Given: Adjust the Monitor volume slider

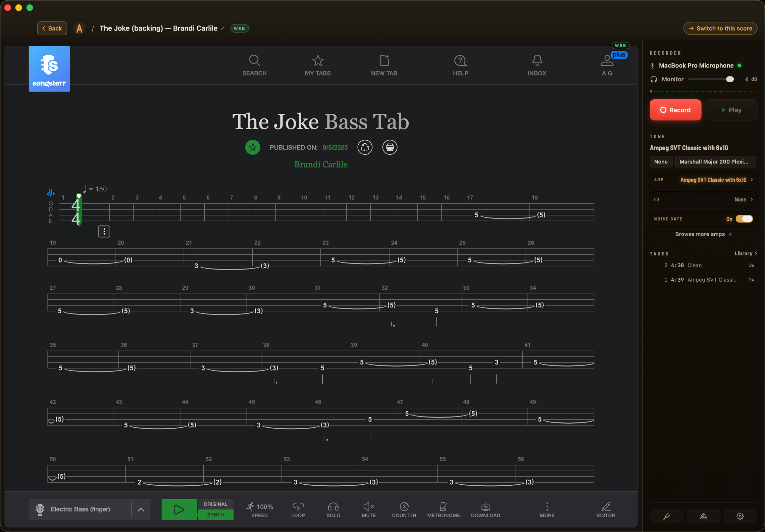Looking at the screenshot, I should 711,79.
